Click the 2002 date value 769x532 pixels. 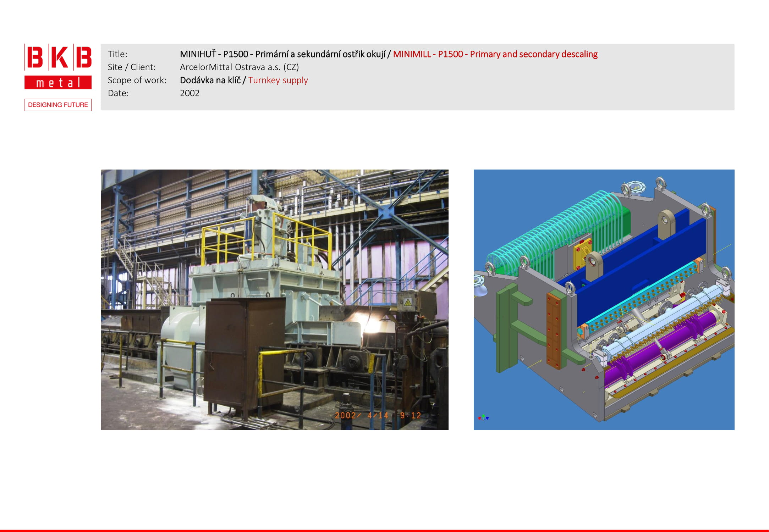pos(189,93)
